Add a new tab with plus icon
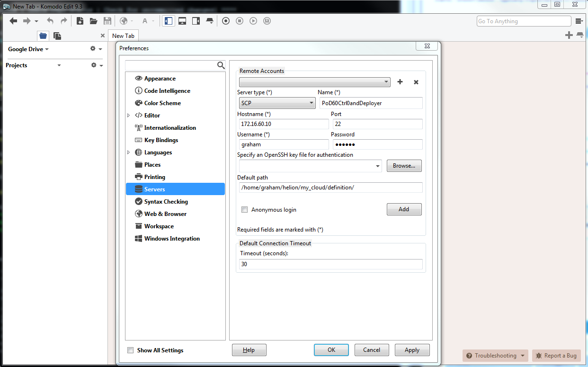 (569, 35)
